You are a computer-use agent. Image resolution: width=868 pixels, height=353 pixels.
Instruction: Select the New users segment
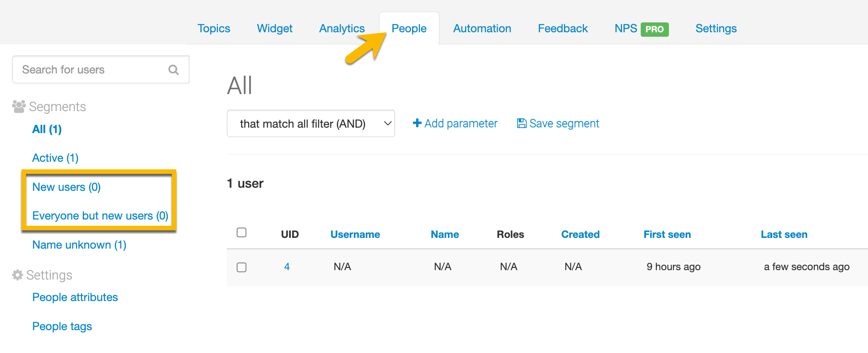pos(66,187)
